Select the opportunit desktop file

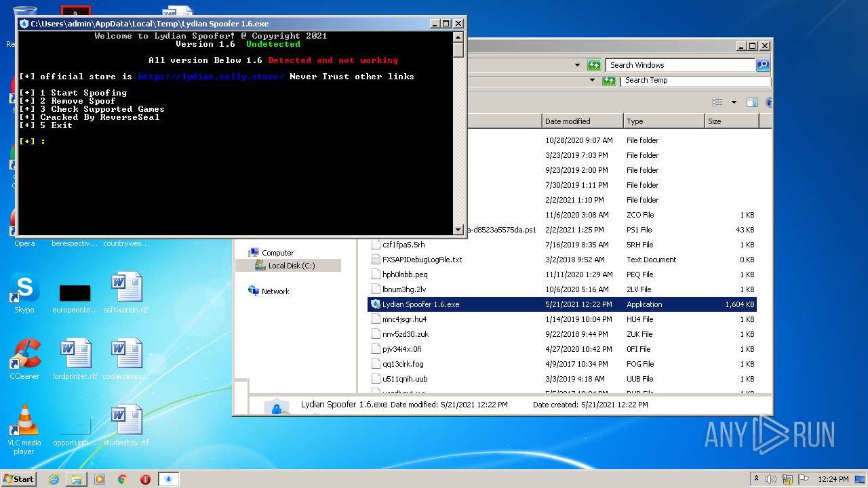coord(75,431)
